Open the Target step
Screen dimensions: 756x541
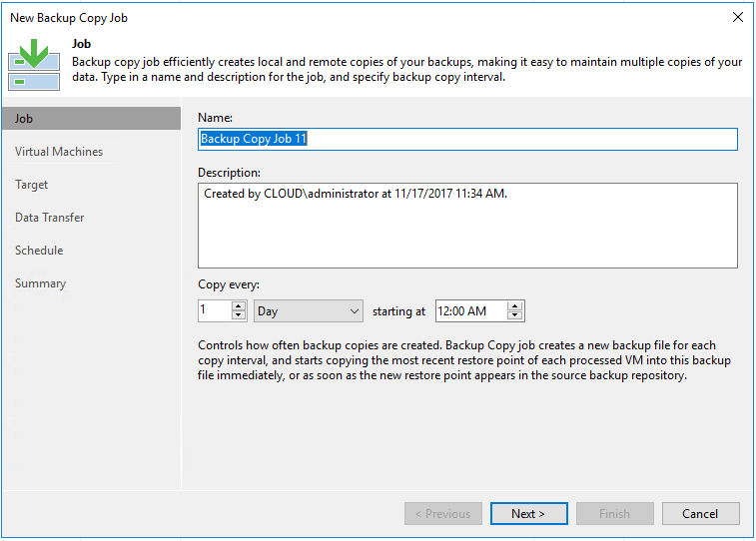[x=32, y=185]
